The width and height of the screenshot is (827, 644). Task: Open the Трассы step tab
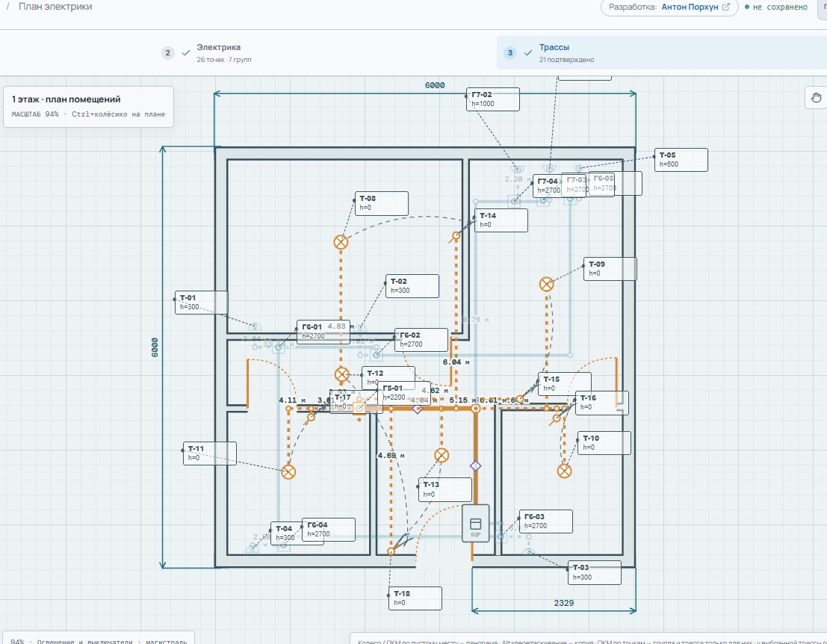tap(662, 53)
